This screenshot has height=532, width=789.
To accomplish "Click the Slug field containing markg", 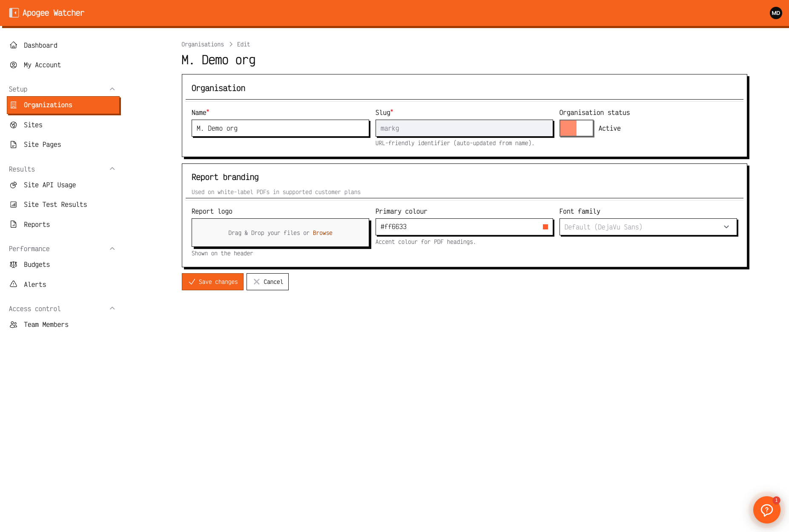I will coord(464,128).
